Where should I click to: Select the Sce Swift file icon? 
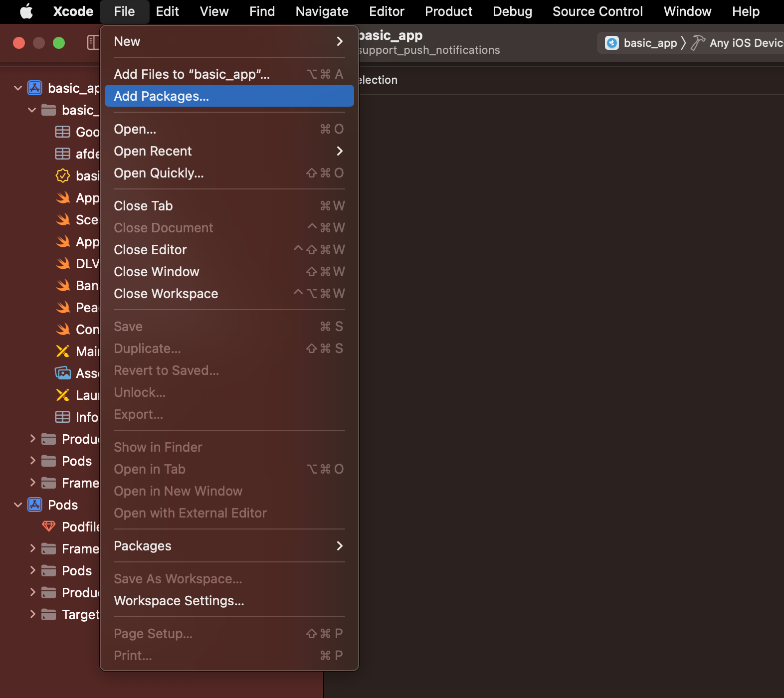63,219
